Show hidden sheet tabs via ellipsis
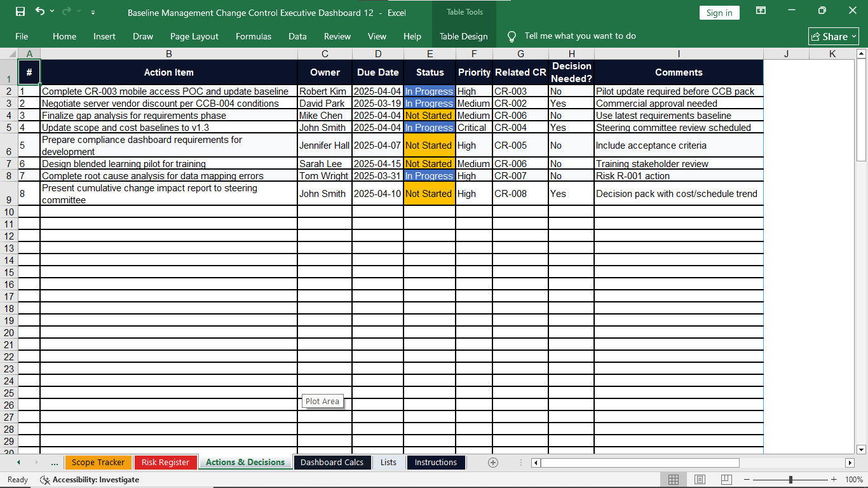This screenshot has width=868, height=488. tap(54, 463)
